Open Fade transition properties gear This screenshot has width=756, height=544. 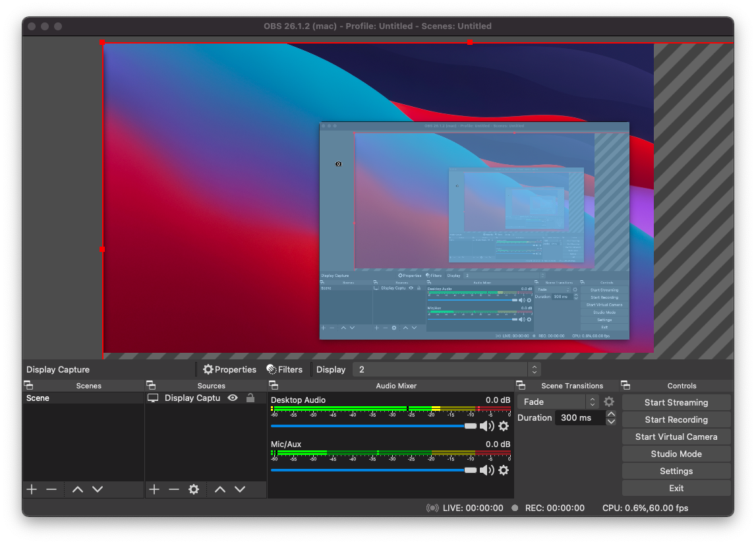coord(609,402)
